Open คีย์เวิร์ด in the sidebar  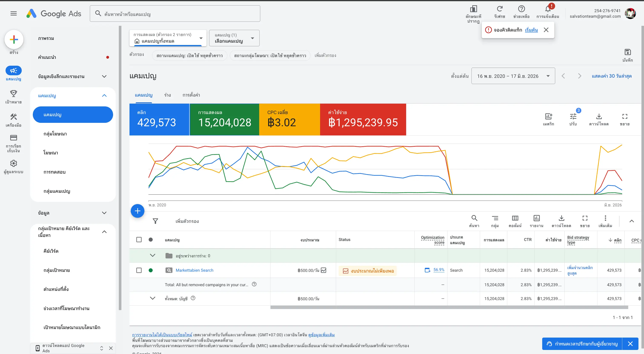[x=51, y=251]
